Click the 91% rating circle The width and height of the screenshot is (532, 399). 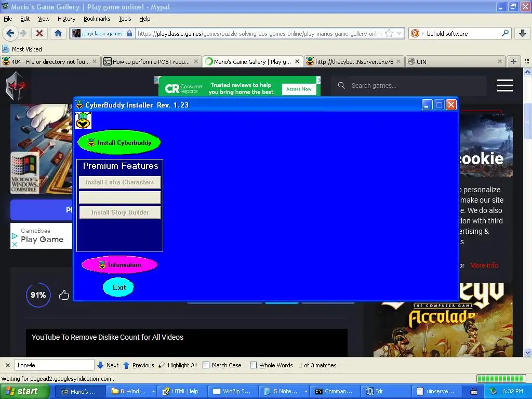[38, 295]
